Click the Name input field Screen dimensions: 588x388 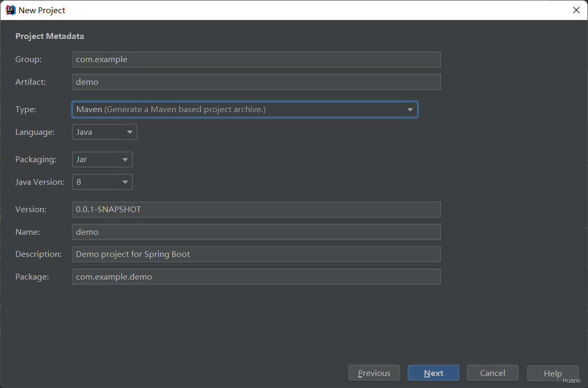coord(256,232)
